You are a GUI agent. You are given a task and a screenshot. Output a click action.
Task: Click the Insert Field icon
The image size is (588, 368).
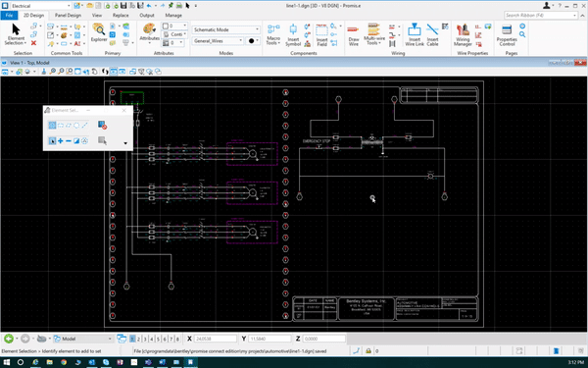(x=321, y=34)
